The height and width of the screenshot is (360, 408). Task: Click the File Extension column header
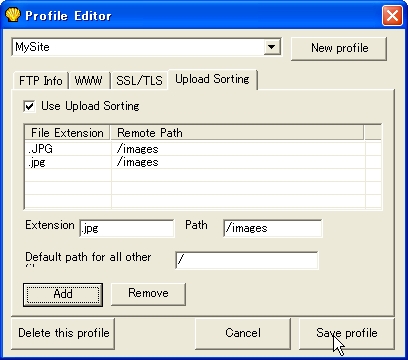[x=67, y=133]
